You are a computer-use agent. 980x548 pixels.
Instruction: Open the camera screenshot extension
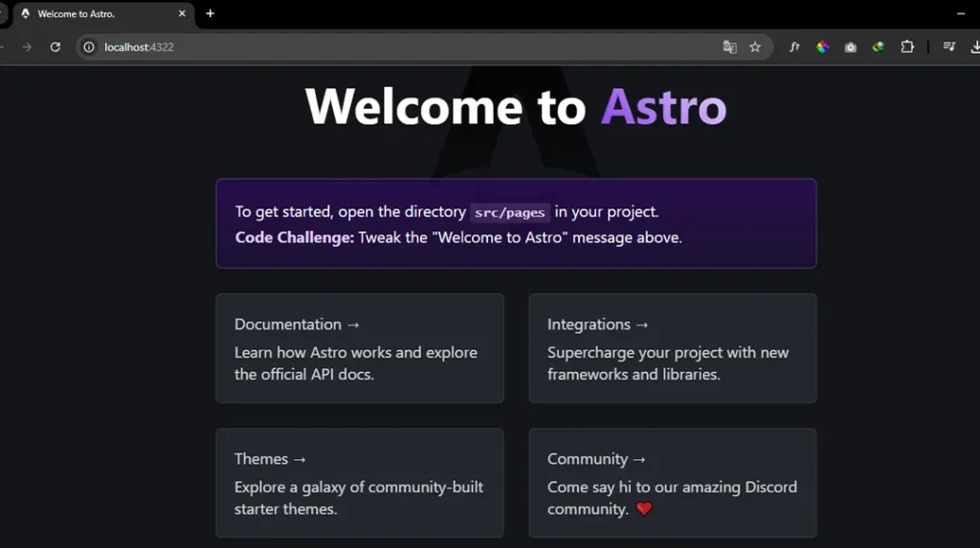pyautogui.click(x=850, y=47)
